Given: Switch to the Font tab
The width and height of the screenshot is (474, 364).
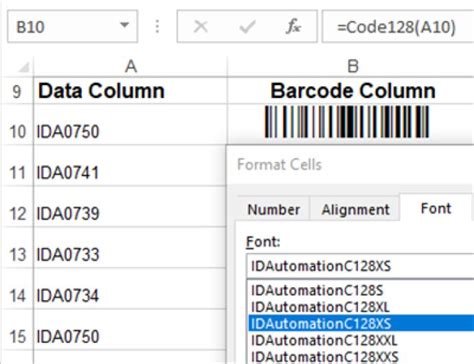Looking at the screenshot, I should click(436, 208).
